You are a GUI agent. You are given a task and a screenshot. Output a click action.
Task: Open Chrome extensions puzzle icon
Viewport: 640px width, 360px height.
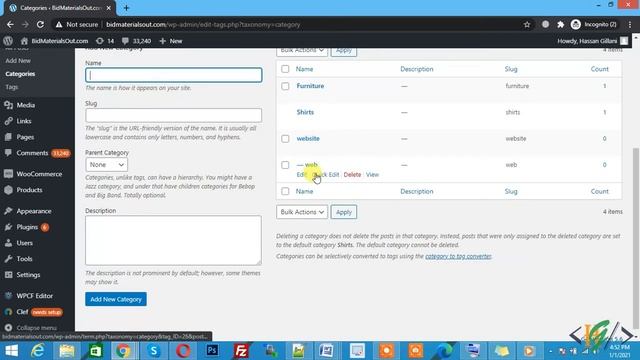[560, 24]
